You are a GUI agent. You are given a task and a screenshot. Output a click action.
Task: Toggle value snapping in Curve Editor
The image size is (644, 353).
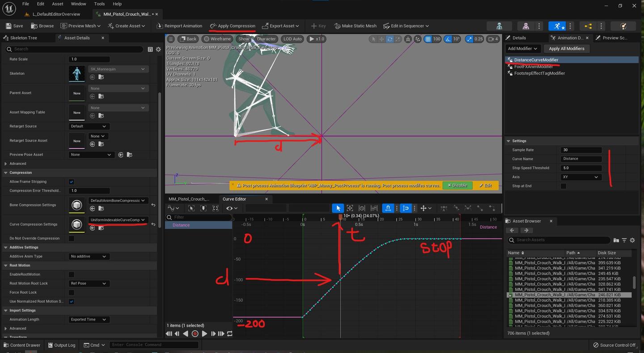click(406, 208)
